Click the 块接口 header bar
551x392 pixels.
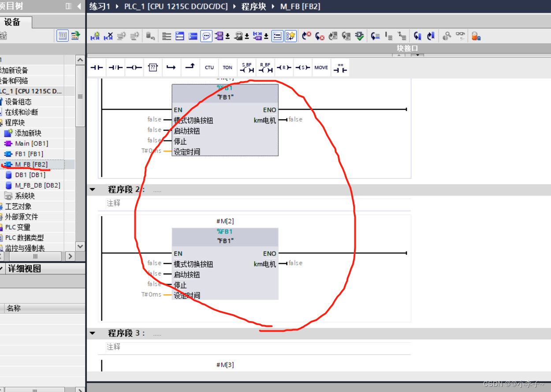pyautogui.click(x=319, y=48)
